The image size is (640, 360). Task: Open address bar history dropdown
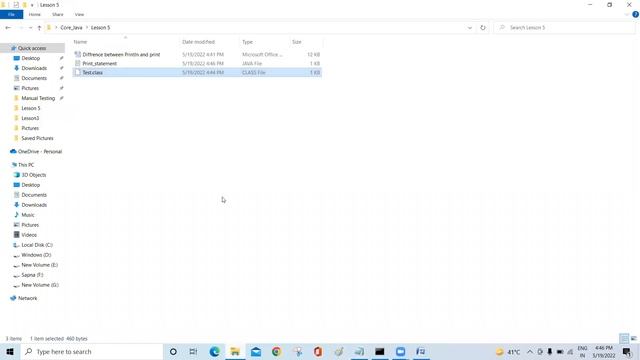pyautogui.click(x=469, y=28)
